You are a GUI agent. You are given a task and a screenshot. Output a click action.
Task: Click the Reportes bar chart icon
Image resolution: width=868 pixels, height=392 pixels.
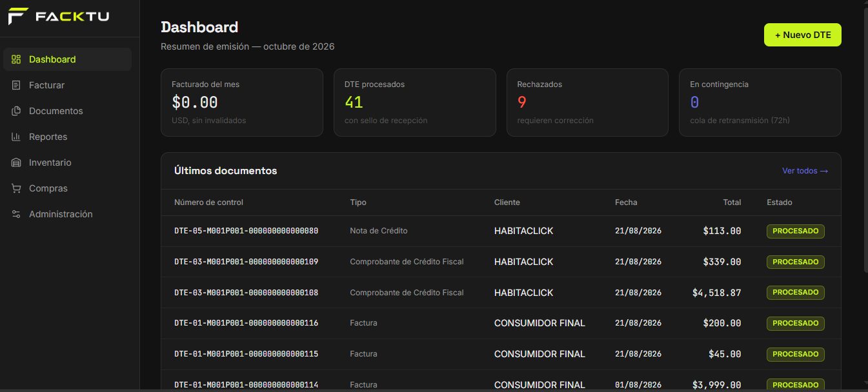(x=17, y=137)
